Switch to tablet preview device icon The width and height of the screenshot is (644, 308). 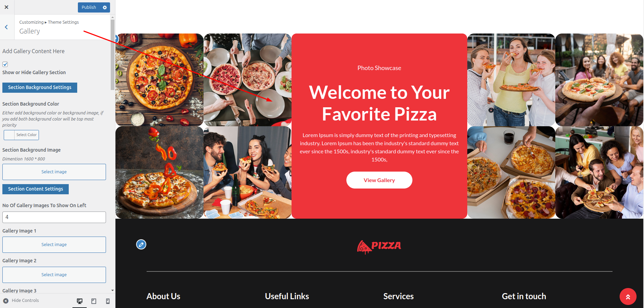pos(94,301)
